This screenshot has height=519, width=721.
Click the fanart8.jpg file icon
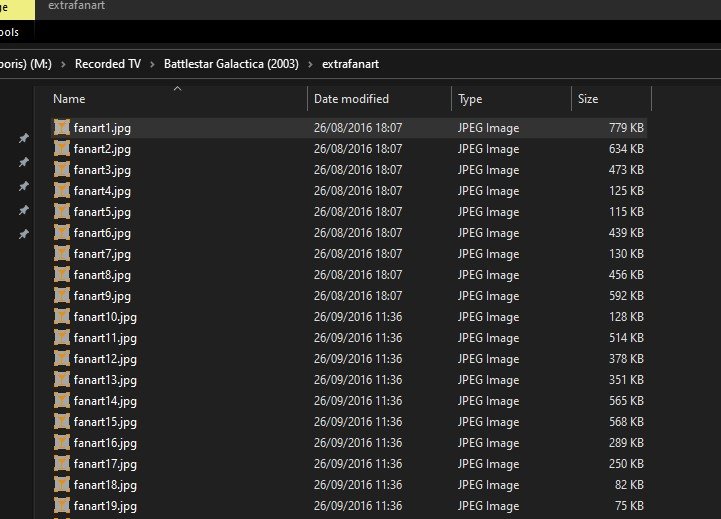(62, 275)
